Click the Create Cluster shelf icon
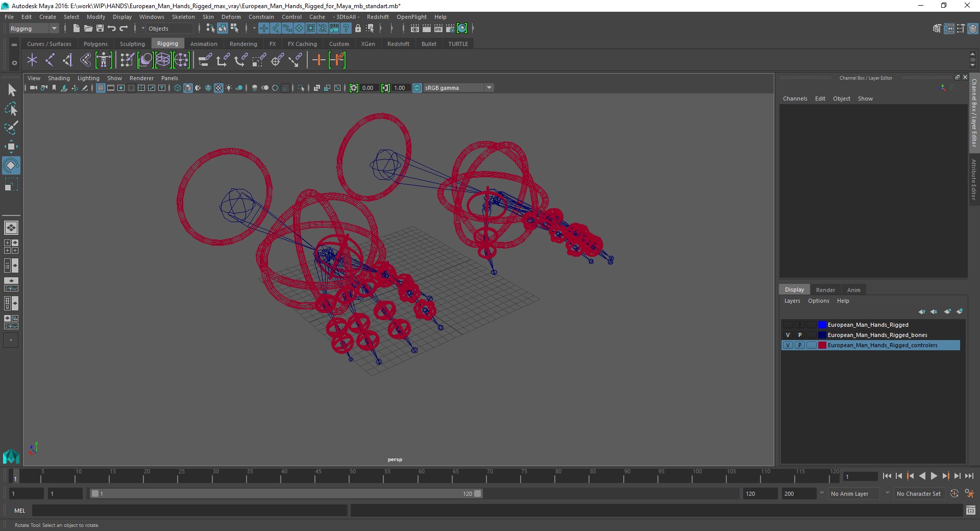This screenshot has width=980, height=531. click(x=181, y=60)
